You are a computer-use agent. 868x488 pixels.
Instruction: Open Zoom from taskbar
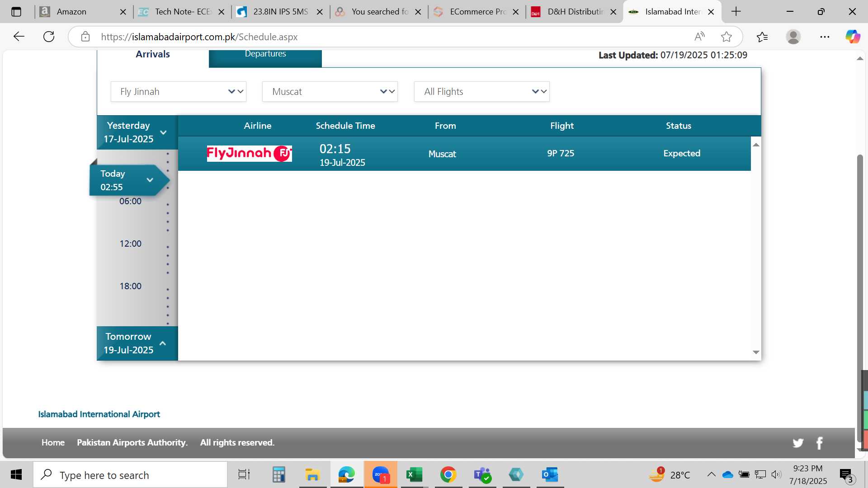pyautogui.click(x=381, y=475)
